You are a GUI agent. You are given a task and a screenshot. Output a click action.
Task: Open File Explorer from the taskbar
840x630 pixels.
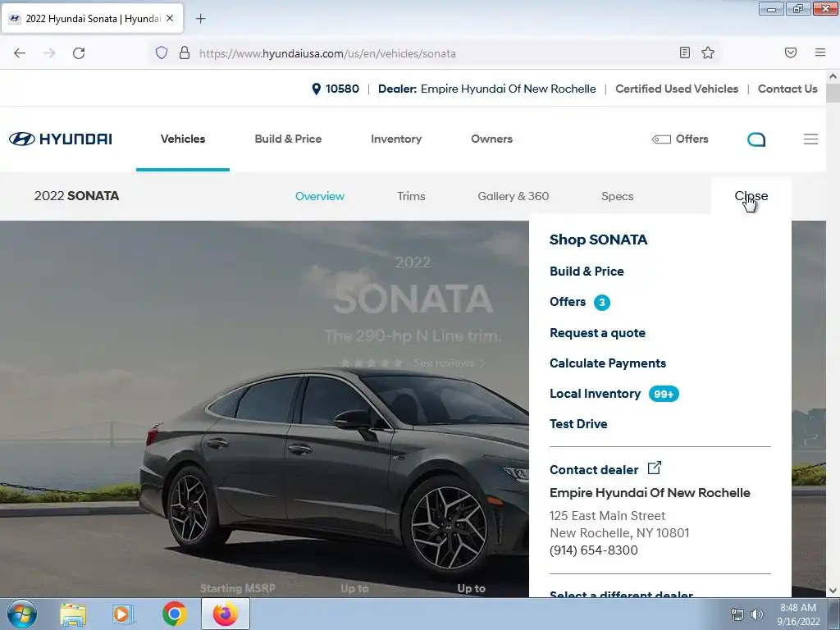pyautogui.click(x=73, y=614)
